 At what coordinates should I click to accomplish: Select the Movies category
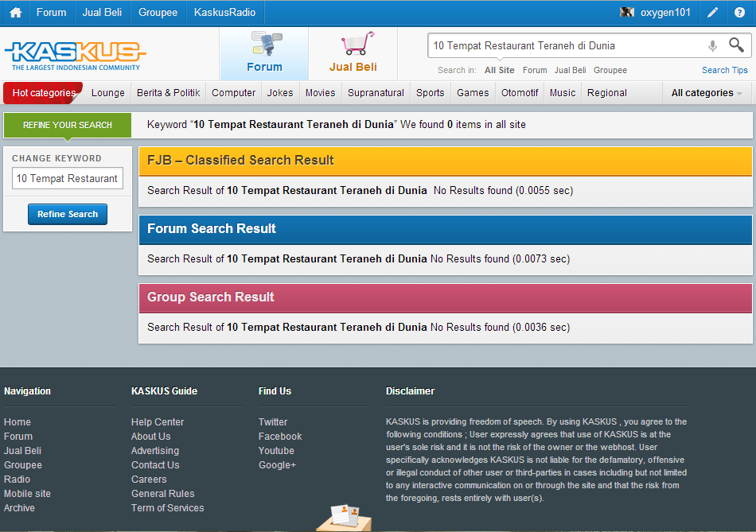pyautogui.click(x=320, y=93)
